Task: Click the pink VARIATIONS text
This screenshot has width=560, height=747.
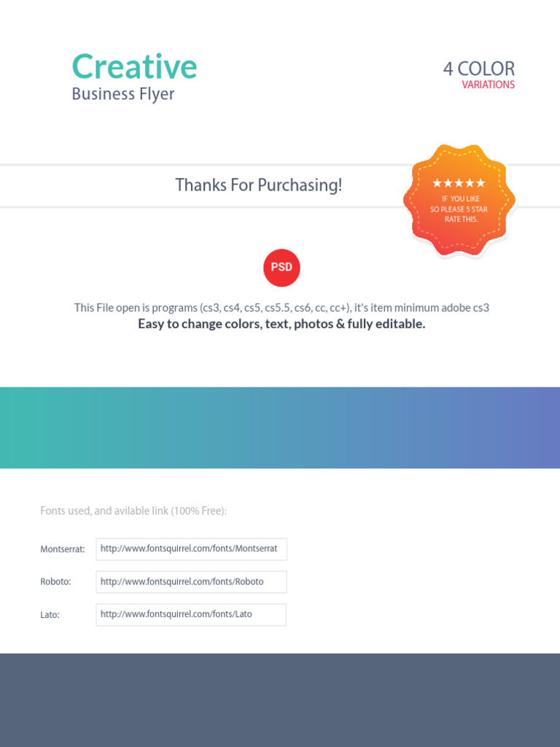Action: pyautogui.click(x=488, y=85)
